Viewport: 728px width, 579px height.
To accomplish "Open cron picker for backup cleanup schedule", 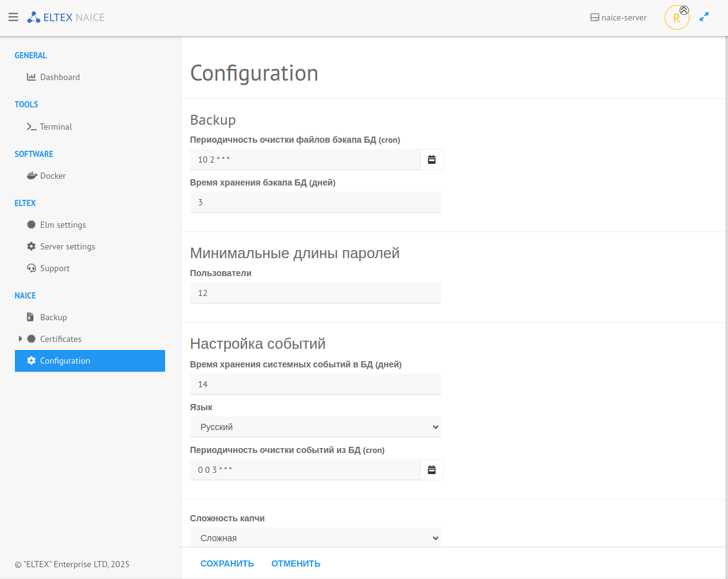I will click(432, 159).
